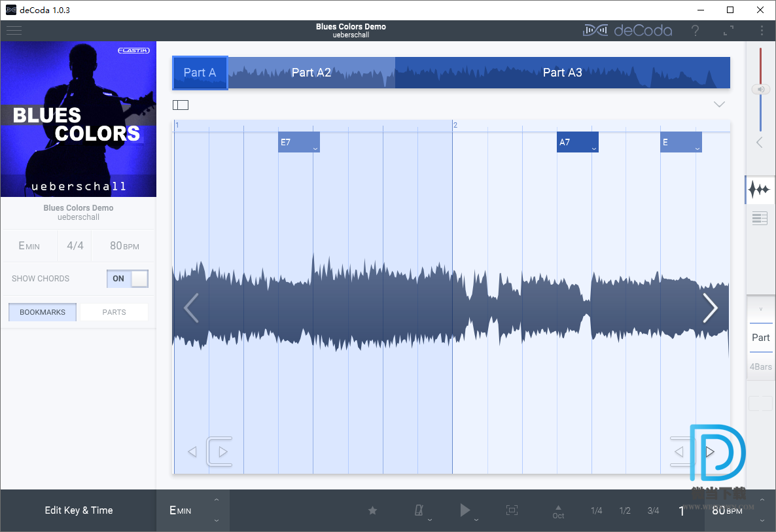This screenshot has height=532, width=776.
Task: Click the blue lower volume track
Action: pyautogui.click(x=761, y=113)
